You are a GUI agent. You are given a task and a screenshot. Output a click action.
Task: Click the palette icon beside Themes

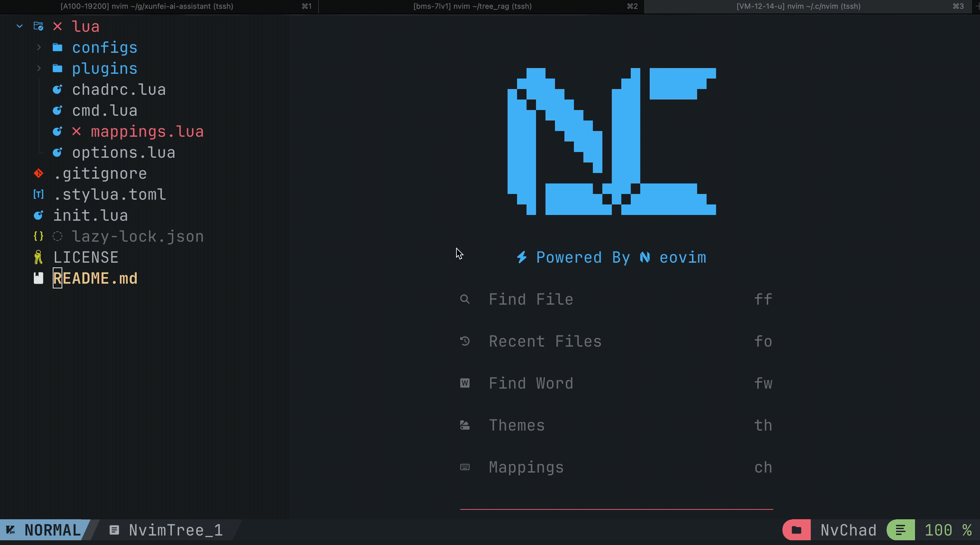click(465, 425)
